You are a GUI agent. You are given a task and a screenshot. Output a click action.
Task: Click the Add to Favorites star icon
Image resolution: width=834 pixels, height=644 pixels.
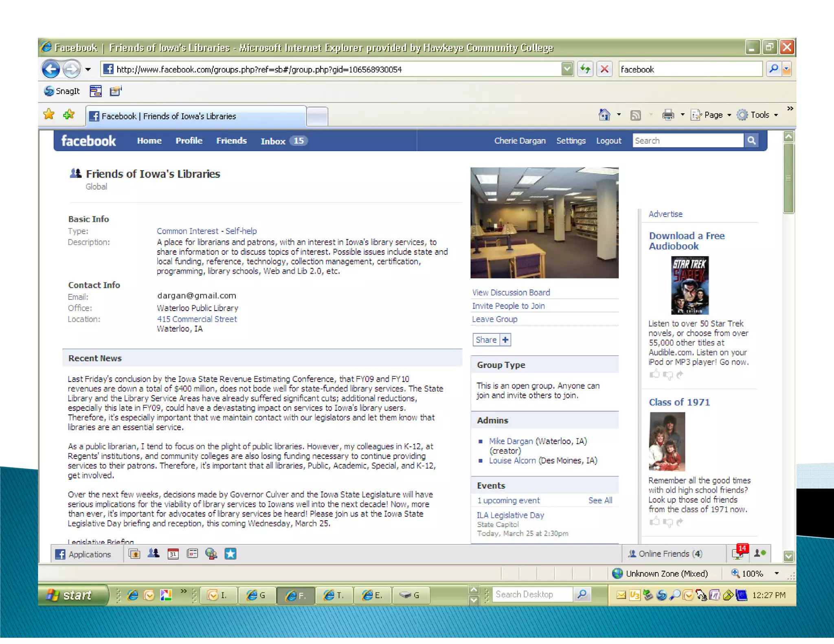coord(69,115)
